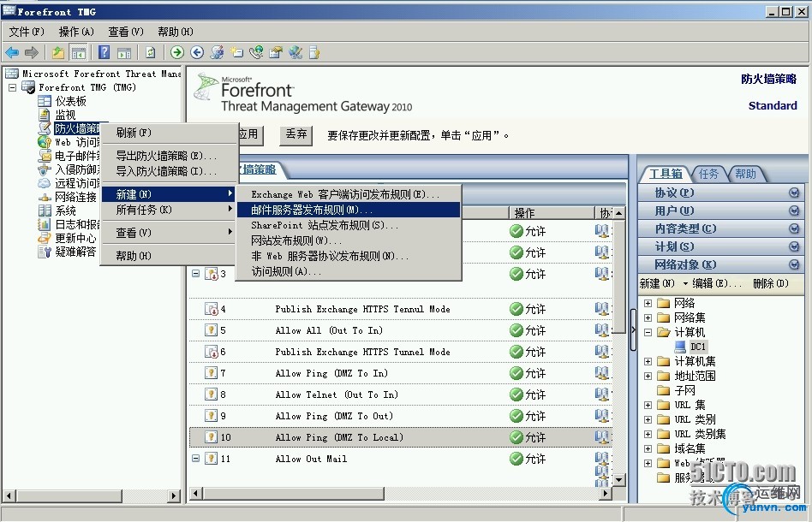Screen dimensions: 812x522
Task: Expand the 用户(U) toolbox section
Action: [x=794, y=211]
